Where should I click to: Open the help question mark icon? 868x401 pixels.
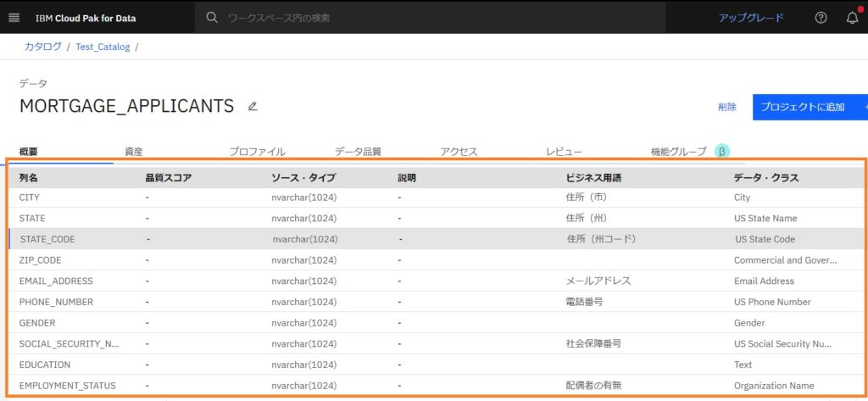[x=821, y=18]
